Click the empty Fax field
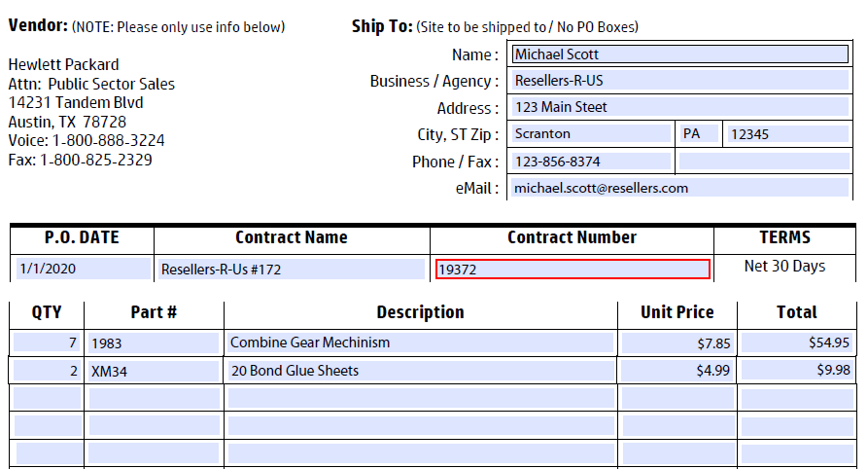868x469 pixels. pyautogui.click(x=764, y=162)
